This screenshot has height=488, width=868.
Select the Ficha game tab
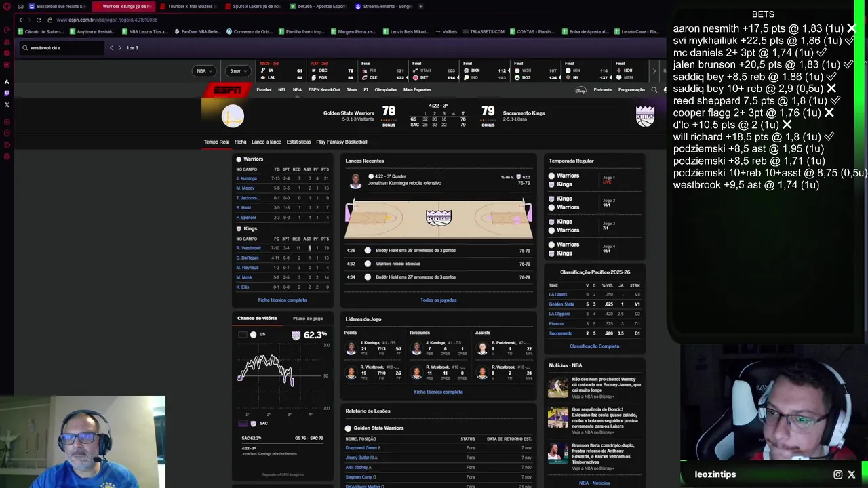point(240,142)
